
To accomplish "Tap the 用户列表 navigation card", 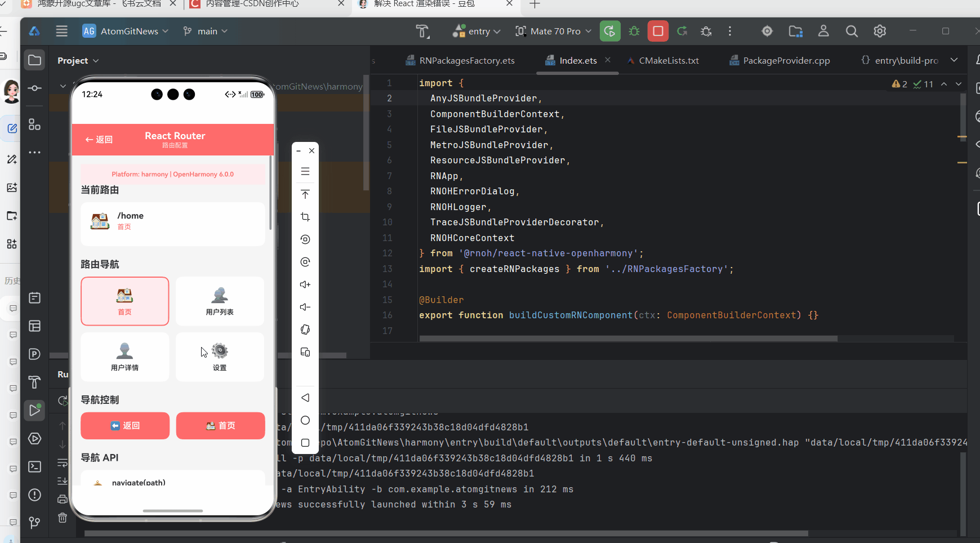I will pos(220,301).
